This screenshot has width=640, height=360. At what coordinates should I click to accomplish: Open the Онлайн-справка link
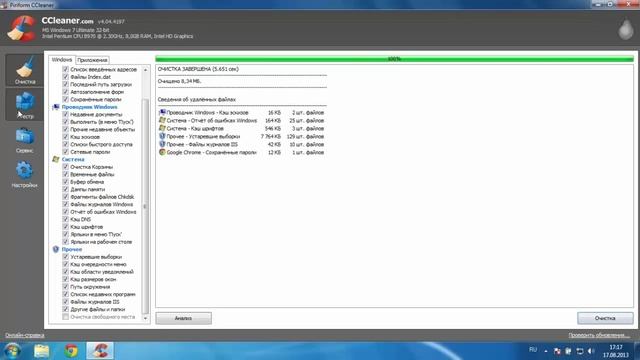coord(24,335)
